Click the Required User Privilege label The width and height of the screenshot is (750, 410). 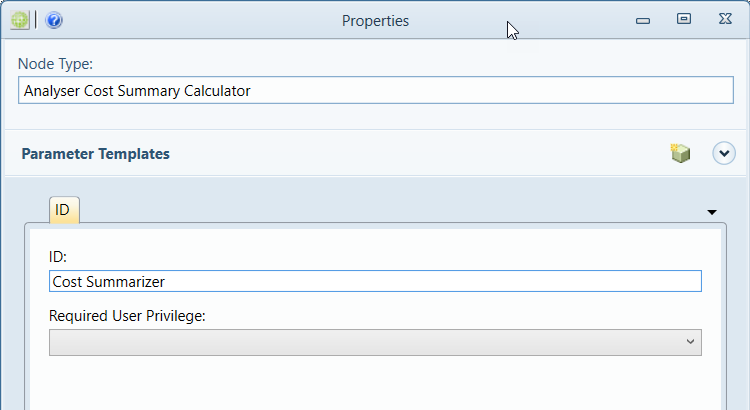127,316
